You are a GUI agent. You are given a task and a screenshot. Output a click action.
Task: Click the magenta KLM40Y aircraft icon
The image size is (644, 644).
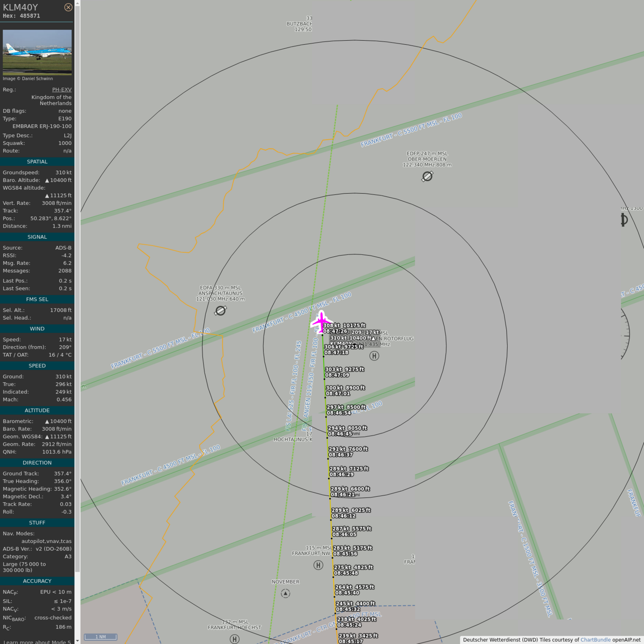(x=321, y=322)
